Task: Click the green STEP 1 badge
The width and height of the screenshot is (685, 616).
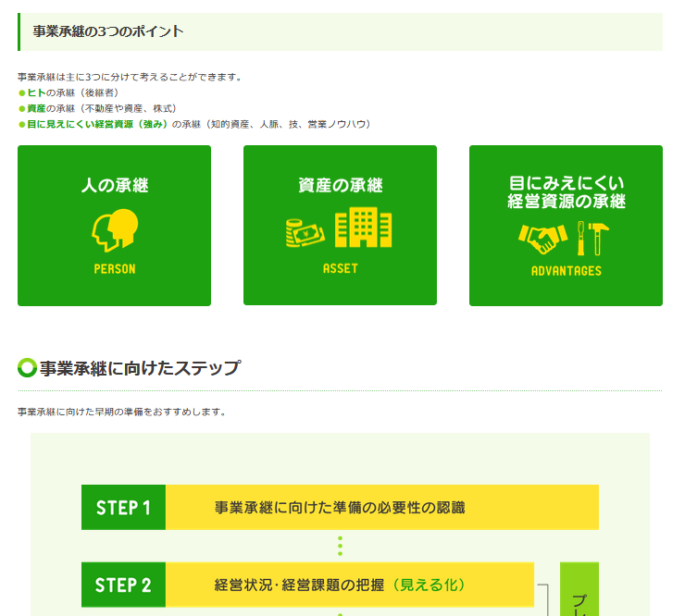Action: [123, 508]
